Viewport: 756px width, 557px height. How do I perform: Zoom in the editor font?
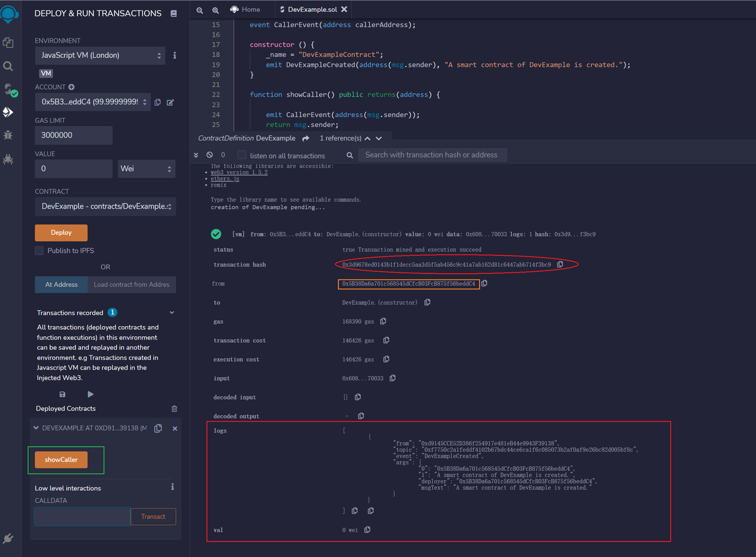tap(215, 10)
